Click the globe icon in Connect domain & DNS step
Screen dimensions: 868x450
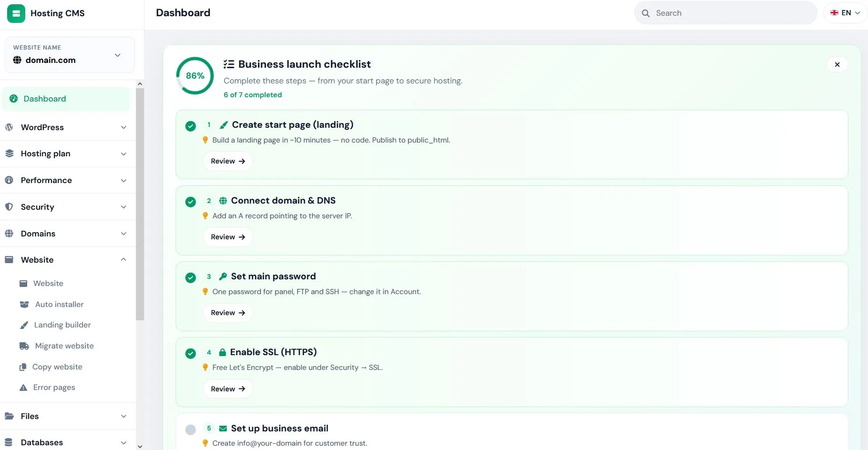(x=223, y=201)
